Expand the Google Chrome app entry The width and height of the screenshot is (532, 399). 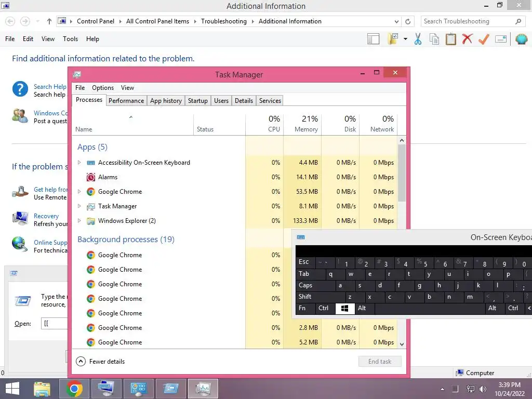(79, 192)
